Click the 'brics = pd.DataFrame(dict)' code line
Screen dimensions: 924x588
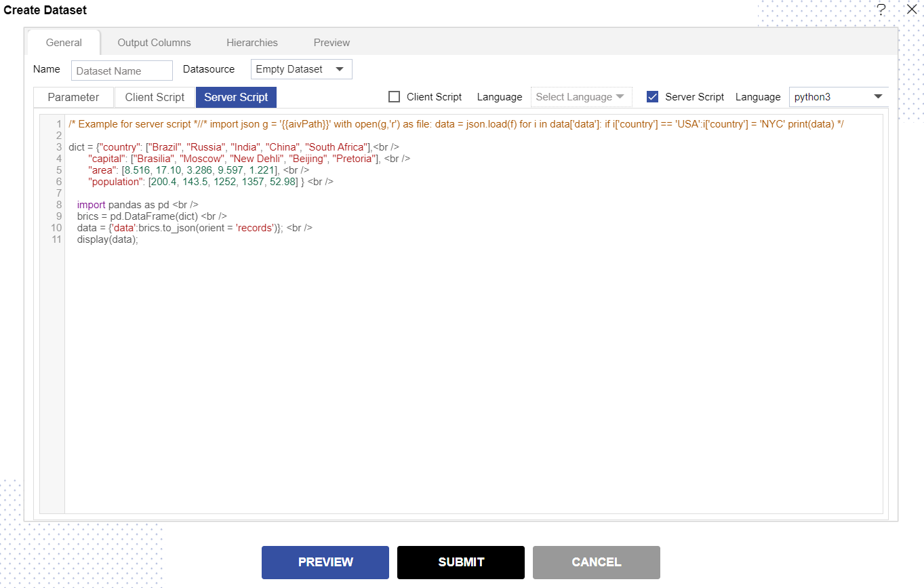(x=152, y=216)
